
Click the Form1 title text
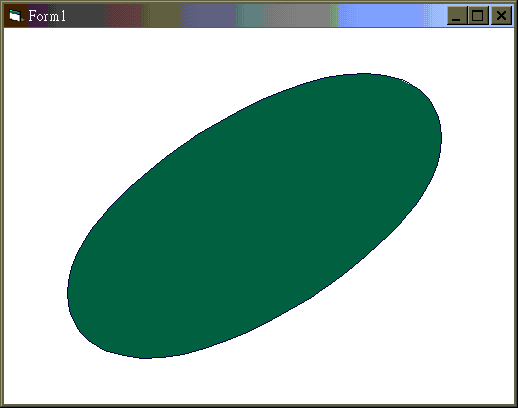pos(47,16)
